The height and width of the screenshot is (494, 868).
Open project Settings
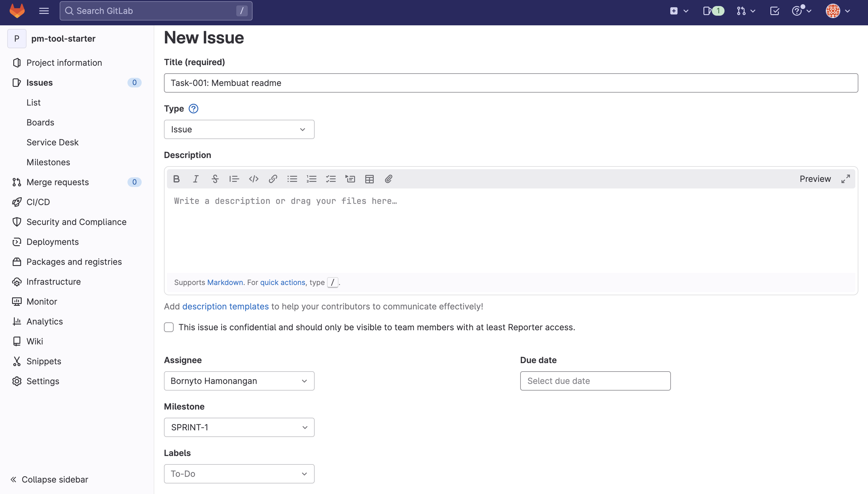coord(43,381)
